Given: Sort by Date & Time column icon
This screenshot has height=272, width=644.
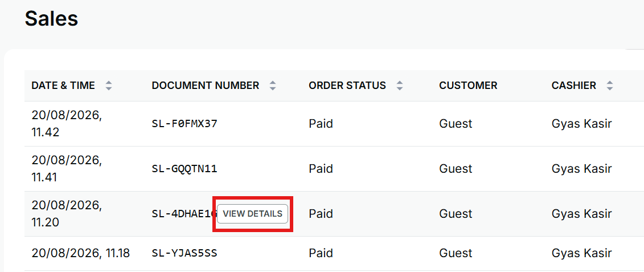Looking at the screenshot, I should click(108, 86).
